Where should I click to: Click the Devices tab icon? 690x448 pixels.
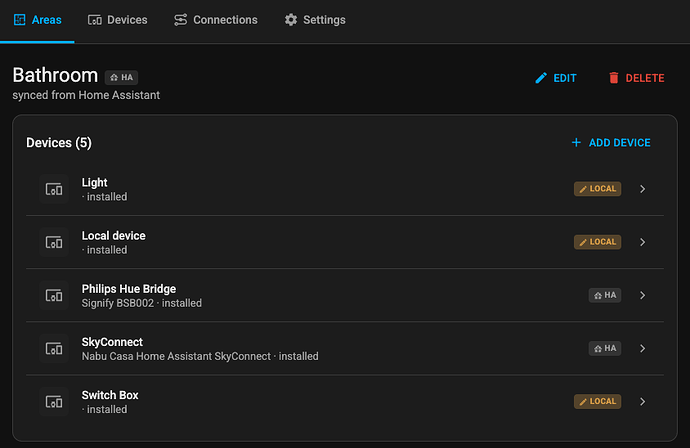(95, 20)
